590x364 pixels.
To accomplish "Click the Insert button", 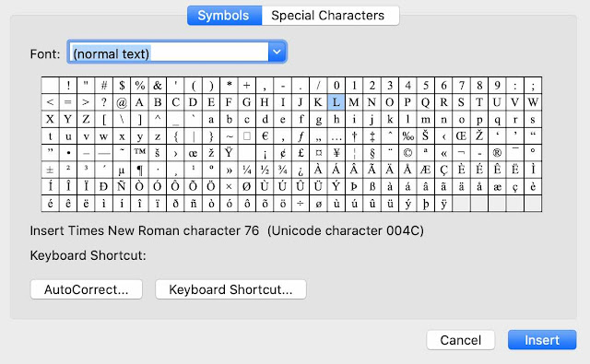I will pos(542,340).
